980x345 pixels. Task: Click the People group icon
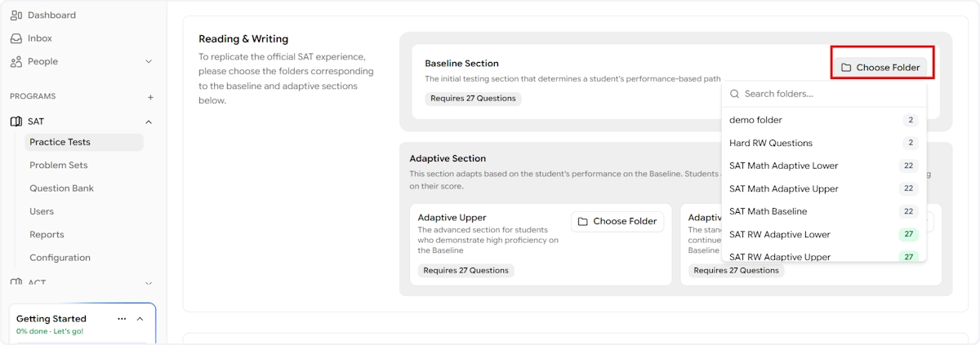[x=16, y=61]
